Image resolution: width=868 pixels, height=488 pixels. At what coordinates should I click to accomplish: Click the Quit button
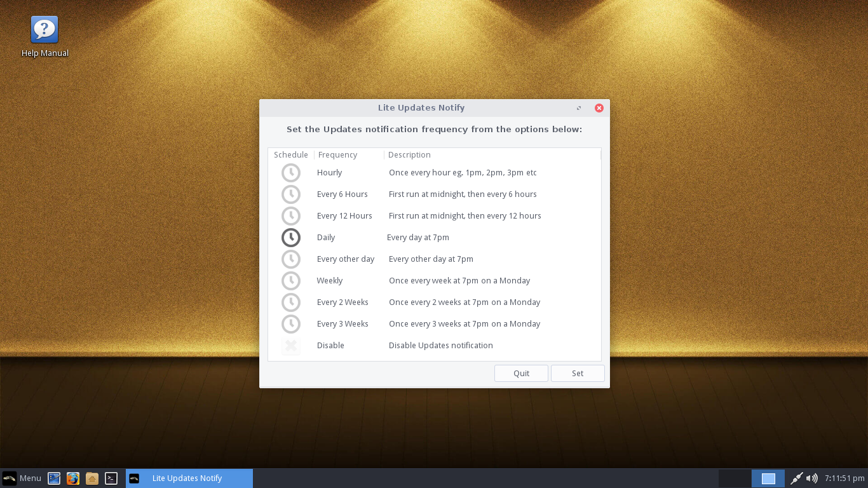pyautogui.click(x=521, y=374)
